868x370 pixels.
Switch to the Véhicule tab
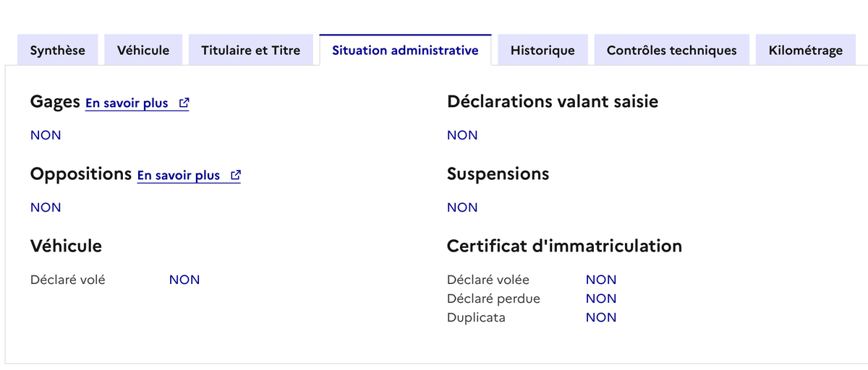click(x=143, y=51)
